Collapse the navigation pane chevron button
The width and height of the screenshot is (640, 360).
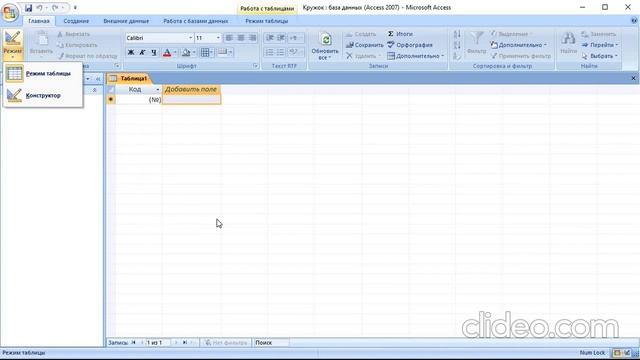98,78
